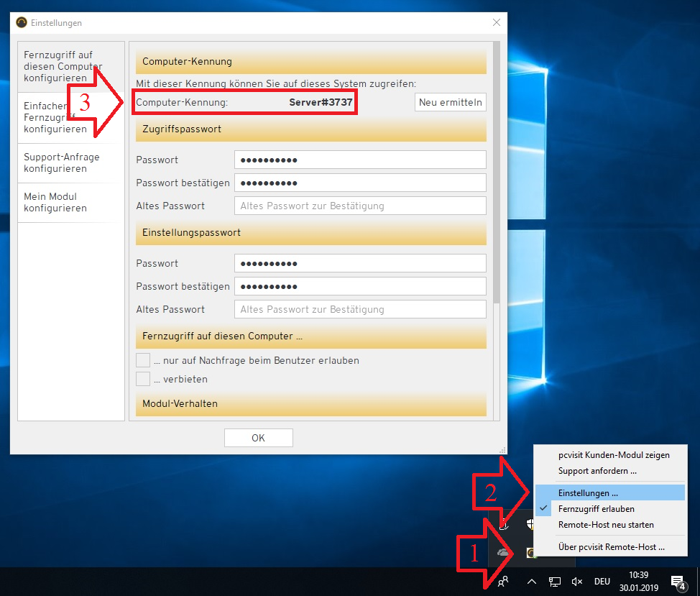The width and height of the screenshot is (700, 596).
Task: Click the safely remove hardware tray icon
Action: coord(505,525)
